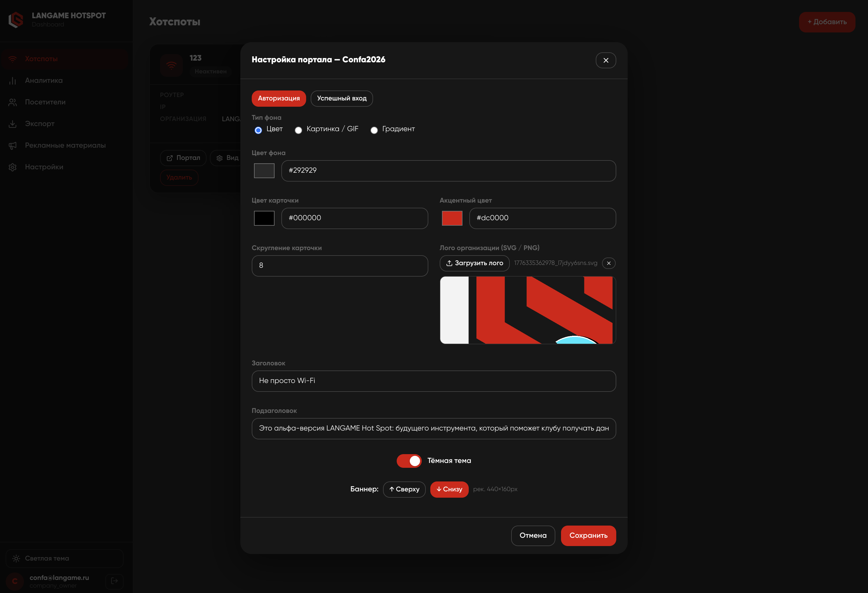Viewport: 868px width, 593px height.
Task: Set banner position to Сверху
Action: point(404,489)
